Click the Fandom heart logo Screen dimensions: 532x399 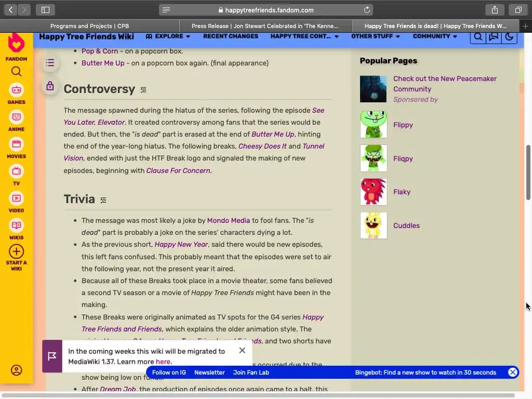(16, 44)
